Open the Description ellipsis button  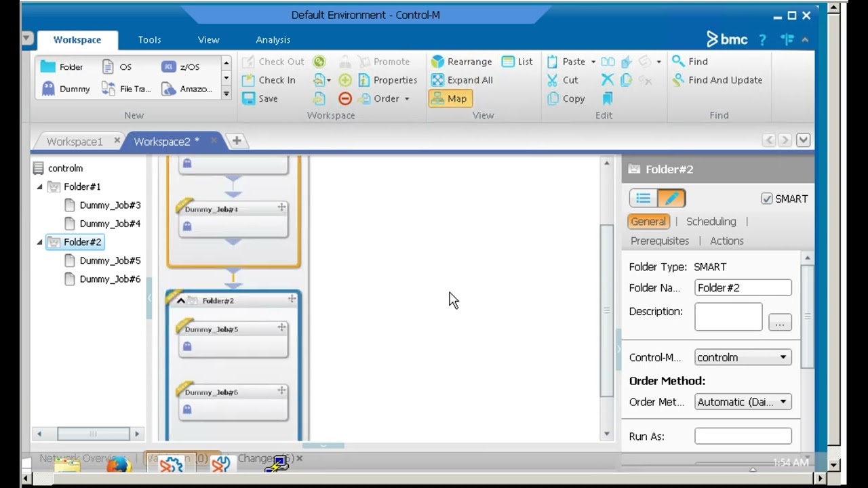click(780, 323)
